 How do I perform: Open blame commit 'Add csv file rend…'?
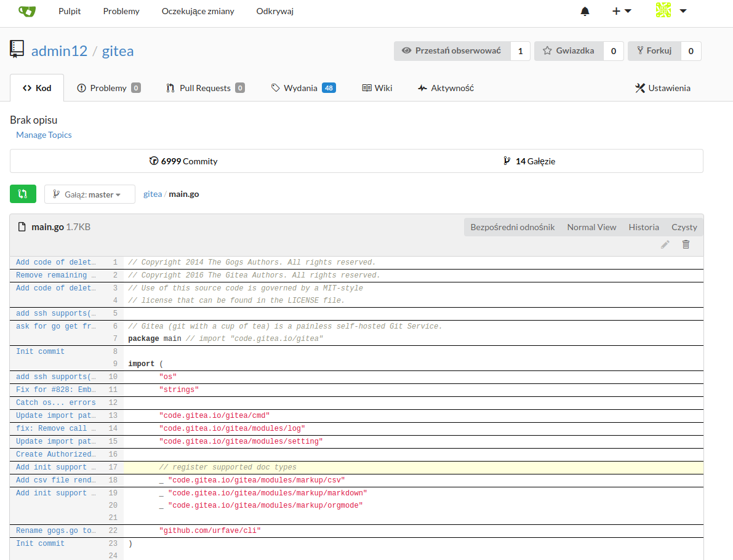tap(55, 480)
